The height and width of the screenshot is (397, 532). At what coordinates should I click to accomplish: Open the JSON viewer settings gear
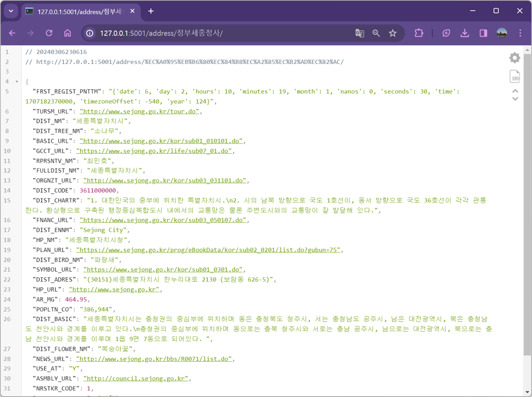515,58
